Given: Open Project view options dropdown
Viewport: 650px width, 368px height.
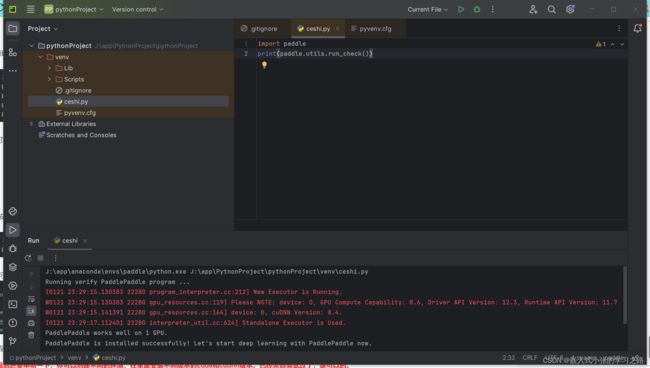Looking at the screenshot, I should coord(43,29).
